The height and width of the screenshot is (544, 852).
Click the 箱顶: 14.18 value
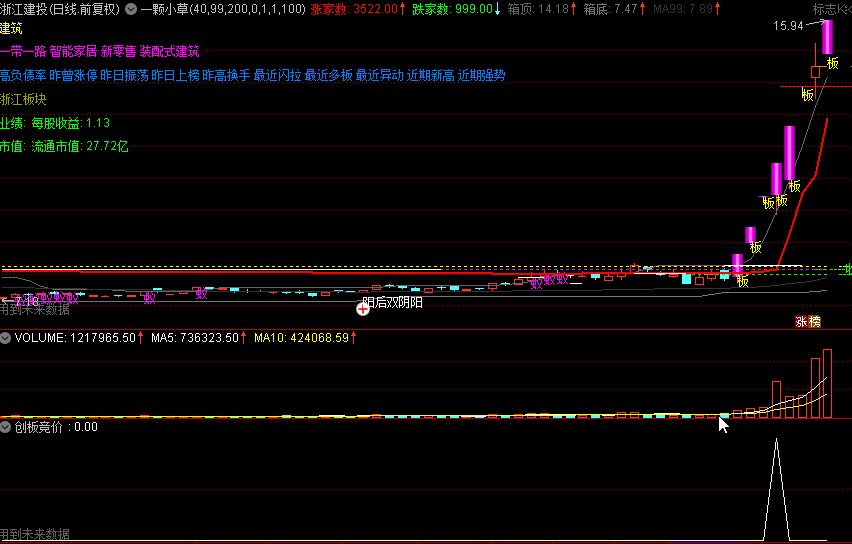(542, 9)
